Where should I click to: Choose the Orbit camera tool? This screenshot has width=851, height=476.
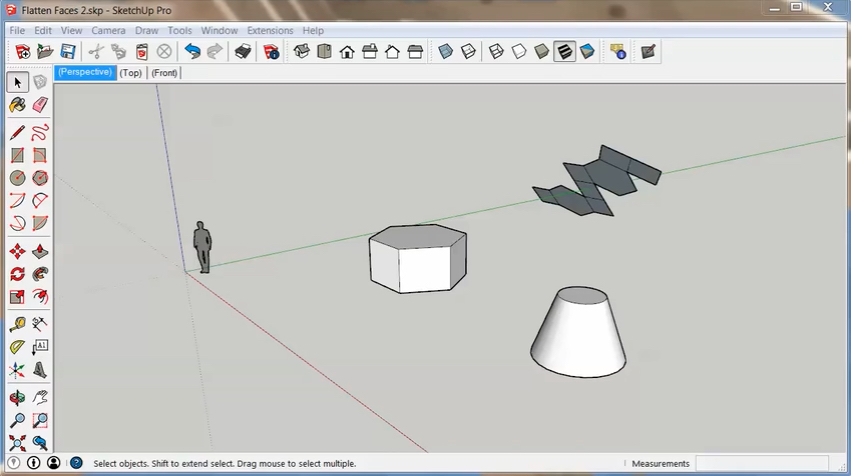17,397
